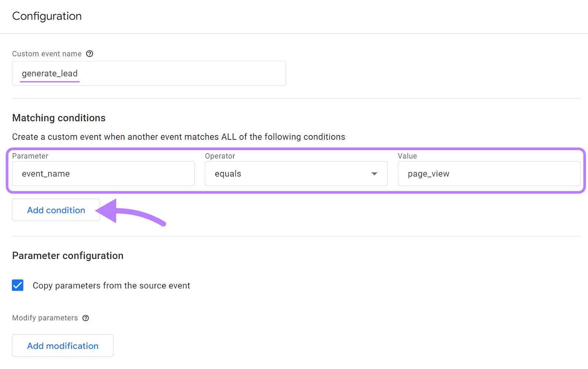Click the Matching conditions section title
This screenshot has height=369, width=588.
[x=59, y=118]
